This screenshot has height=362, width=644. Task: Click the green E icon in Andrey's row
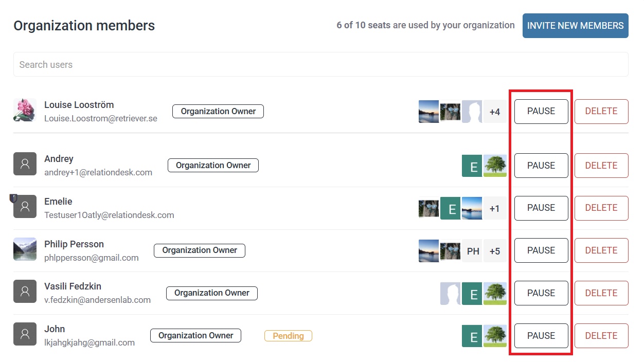[472, 166]
